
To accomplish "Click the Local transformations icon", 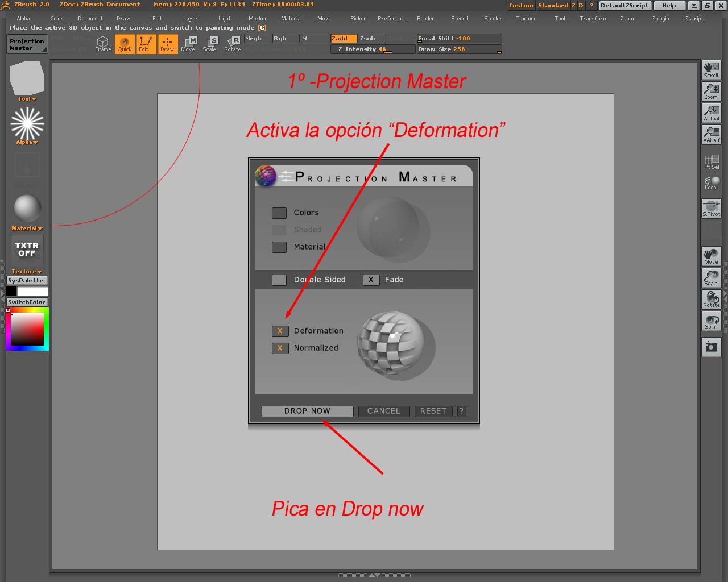I will (711, 182).
